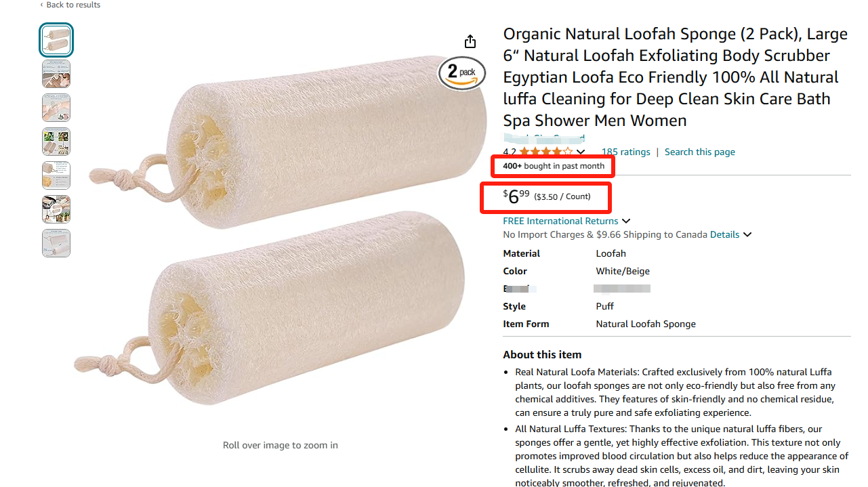Click the share icon above product image
This screenshot has height=487, width=868.
click(x=470, y=42)
